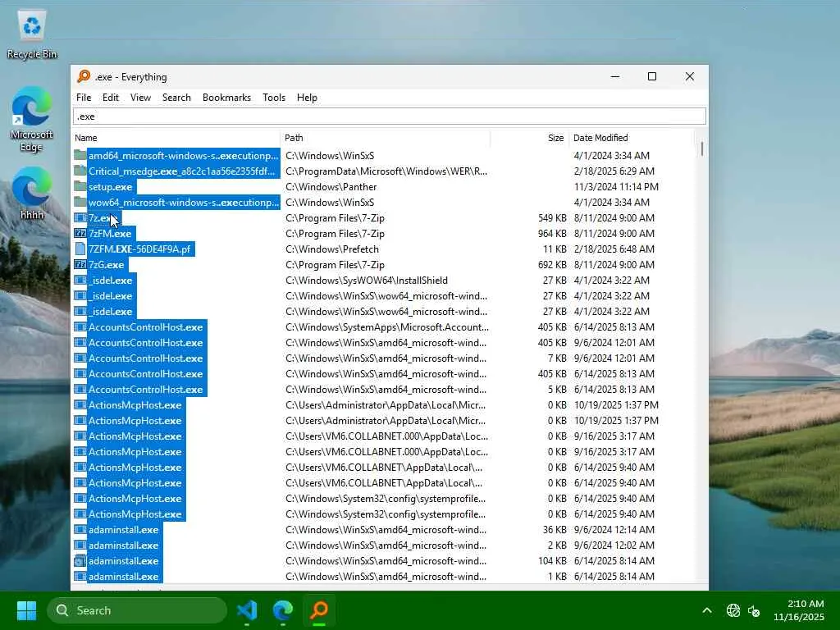Click the taskbar Search box
This screenshot has width=840, height=630.
[x=137, y=610]
